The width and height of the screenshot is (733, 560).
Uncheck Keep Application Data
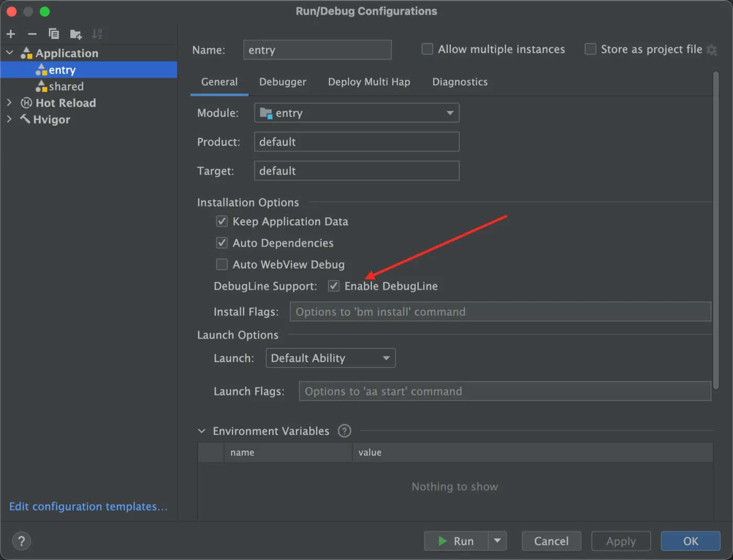[222, 221]
